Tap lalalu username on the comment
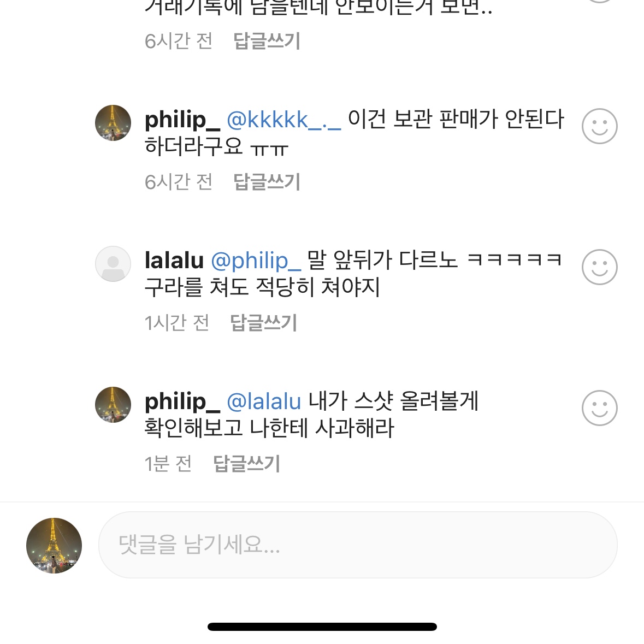Image resolution: width=644 pixels, height=644 pixels. pos(174,261)
